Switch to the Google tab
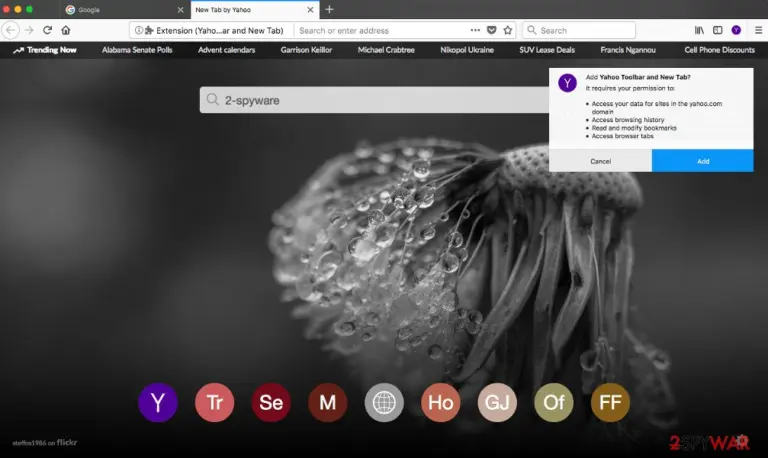 [125, 10]
